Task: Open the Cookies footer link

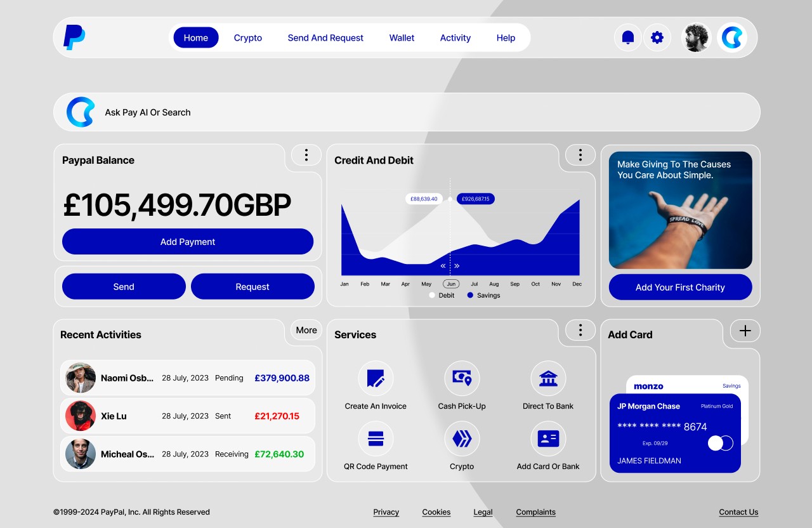Action: tap(436, 512)
